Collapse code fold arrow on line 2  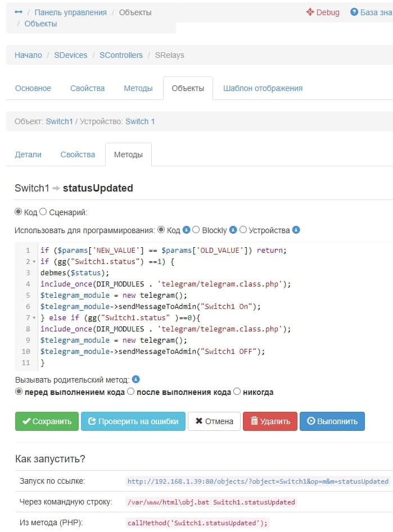(34, 262)
